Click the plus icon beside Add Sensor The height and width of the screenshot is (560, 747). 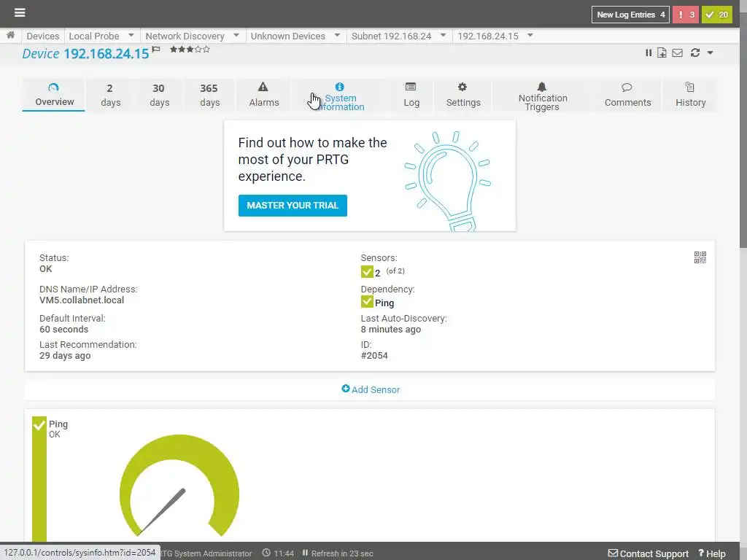pyautogui.click(x=345, y=389)
